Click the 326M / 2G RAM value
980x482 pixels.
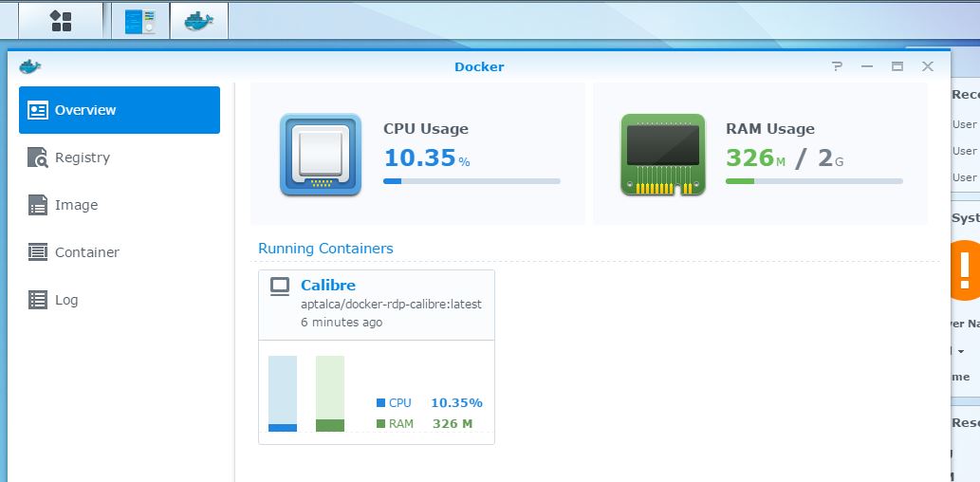coord(785,158)
